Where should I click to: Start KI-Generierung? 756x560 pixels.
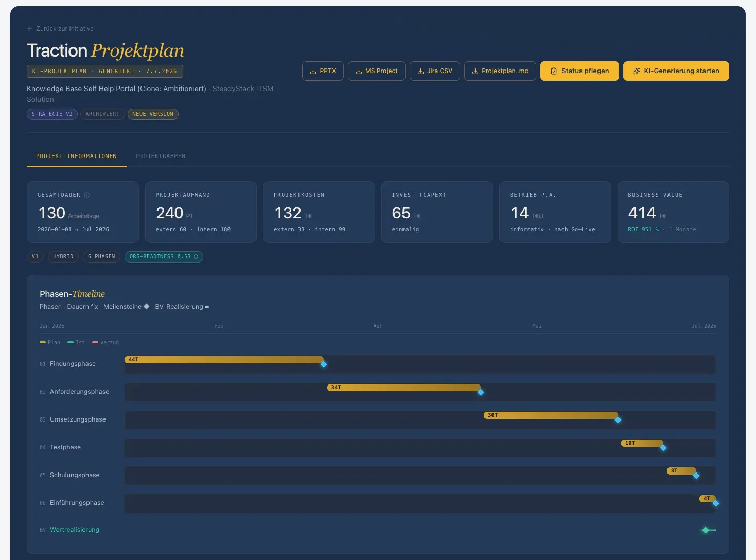point(676,71)
